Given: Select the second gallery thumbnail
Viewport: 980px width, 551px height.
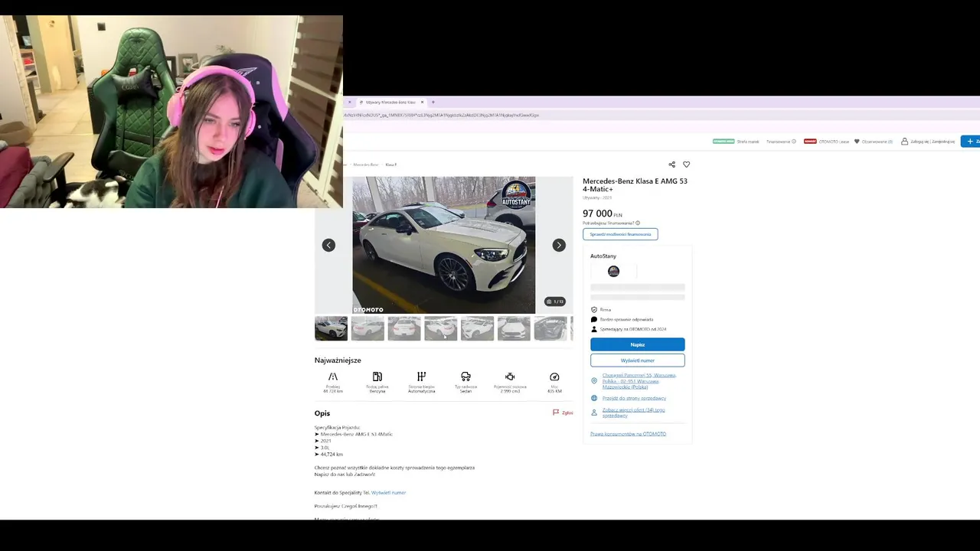Looking at the screenshot, I should pyautogui.click(x=367, y=328).
